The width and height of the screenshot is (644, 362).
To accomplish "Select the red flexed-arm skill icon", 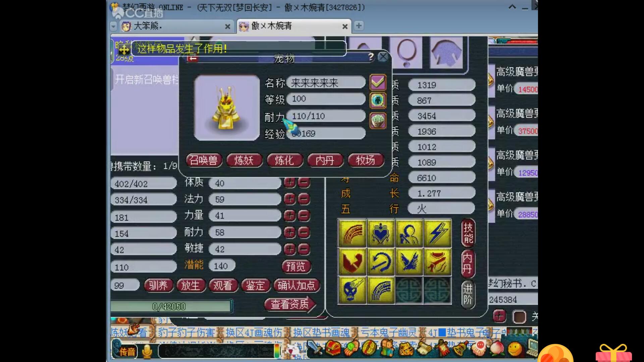I will coord(352,262).
